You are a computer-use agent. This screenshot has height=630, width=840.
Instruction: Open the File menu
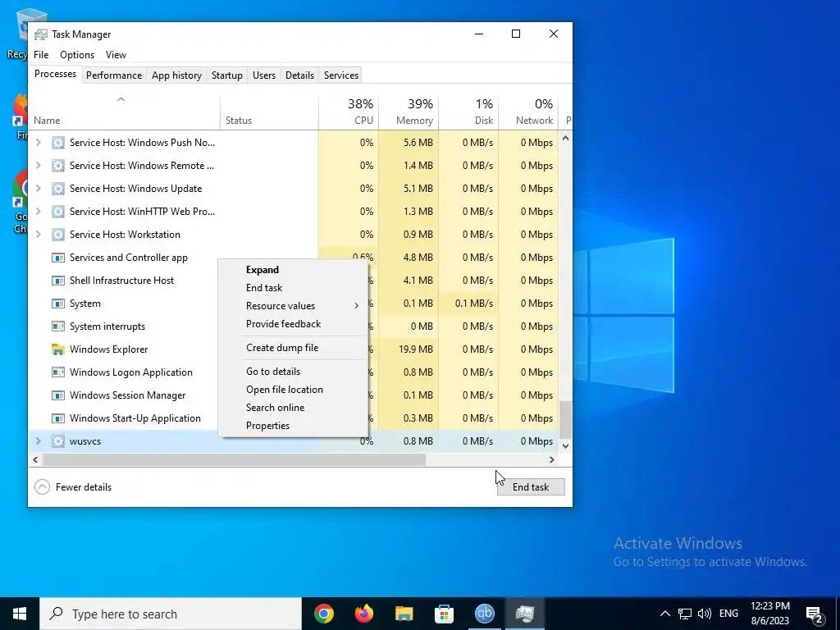click(41, 55)
